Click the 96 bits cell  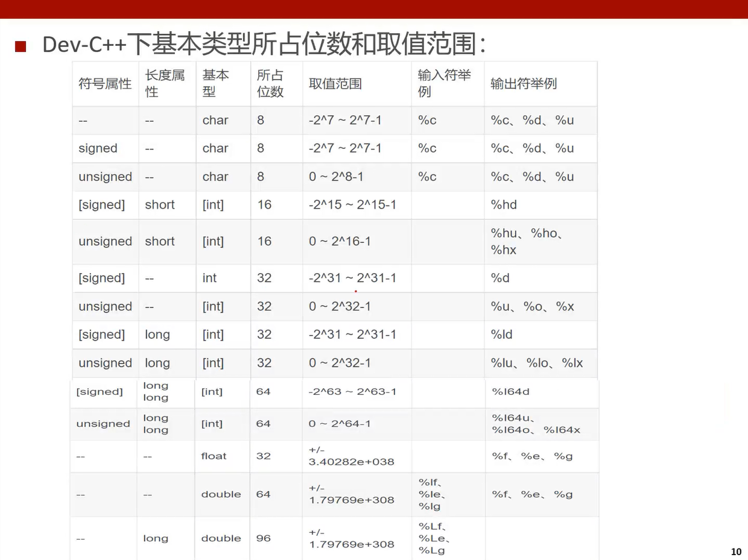tap(264, 538)
